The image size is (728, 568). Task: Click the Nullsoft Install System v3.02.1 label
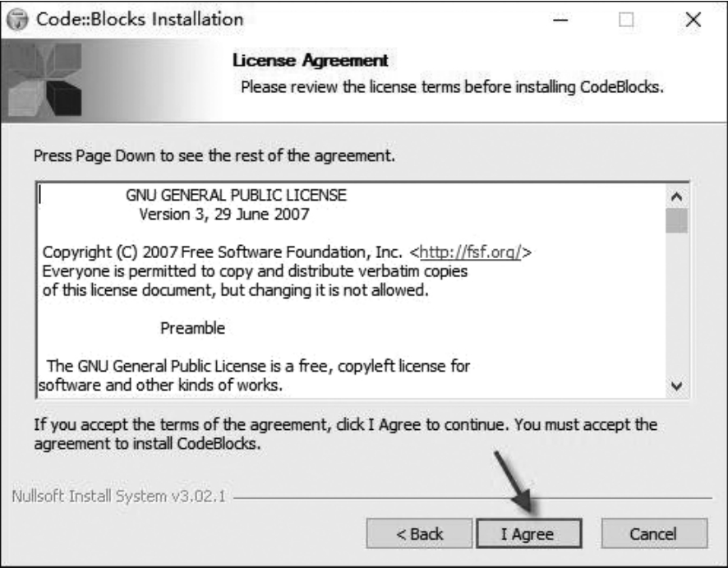[119, 498]
